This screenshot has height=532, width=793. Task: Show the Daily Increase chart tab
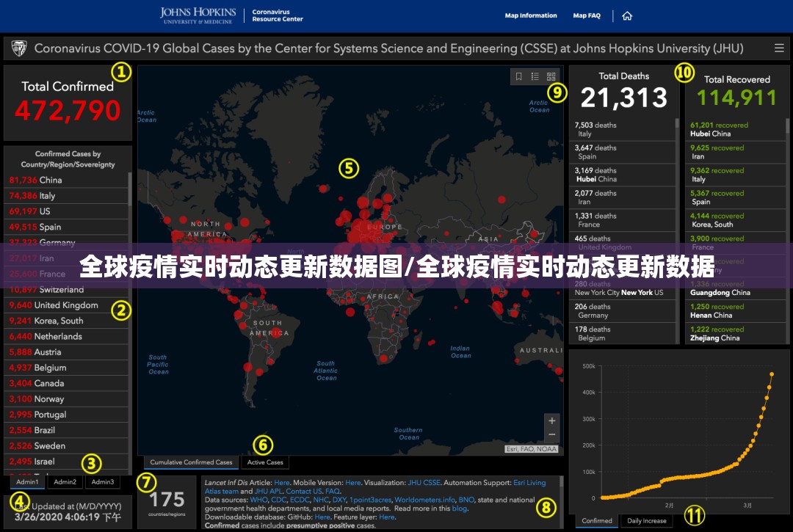tap(647, 520)
